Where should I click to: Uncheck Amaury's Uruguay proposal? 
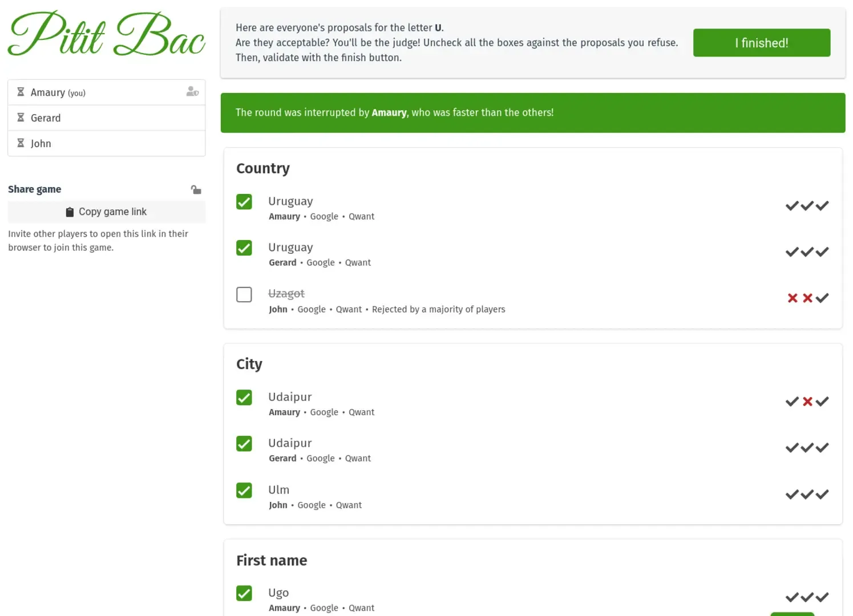pyautogui.click(x=244, y=202)
